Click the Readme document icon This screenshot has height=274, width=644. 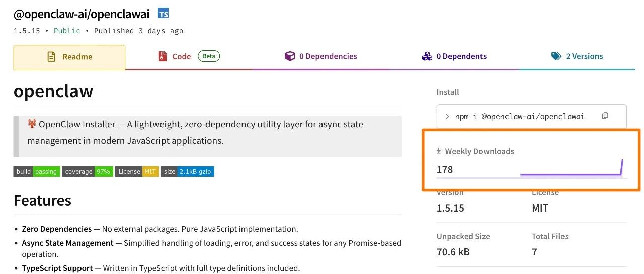click(51, 57)
